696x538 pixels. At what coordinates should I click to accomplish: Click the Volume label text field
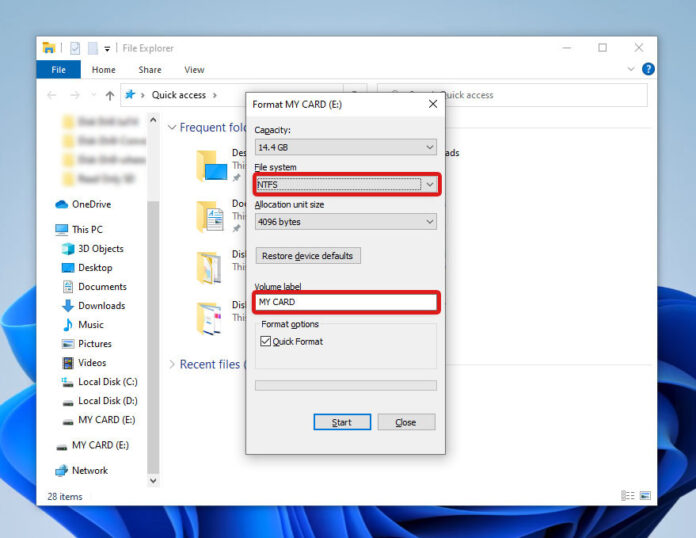(x=346, y=302)
